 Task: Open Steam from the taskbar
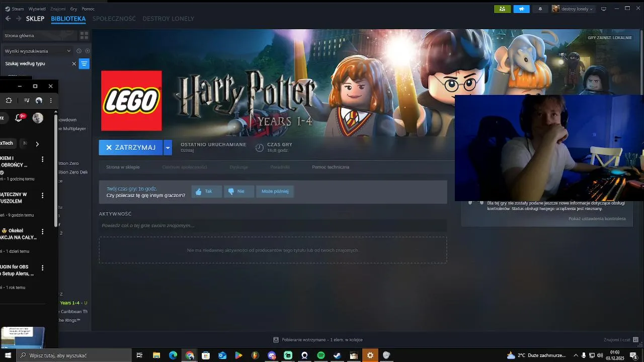(337, 355)
